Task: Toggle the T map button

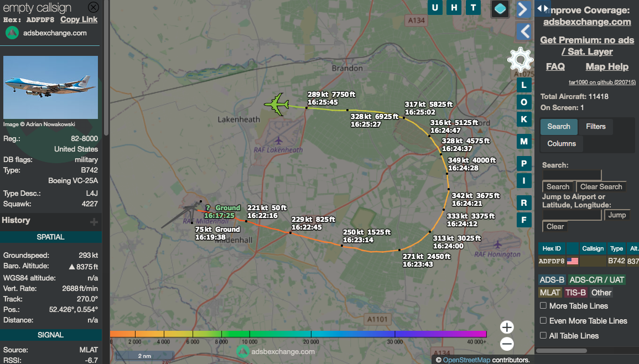Action: 473,7
